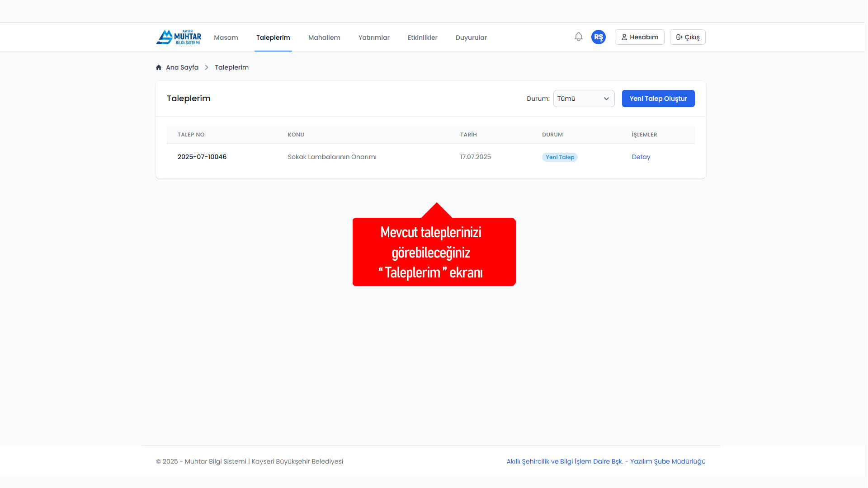Go to Mahallem section
The height and width of the screenshot is (488, 868).
tap(324, 38)
